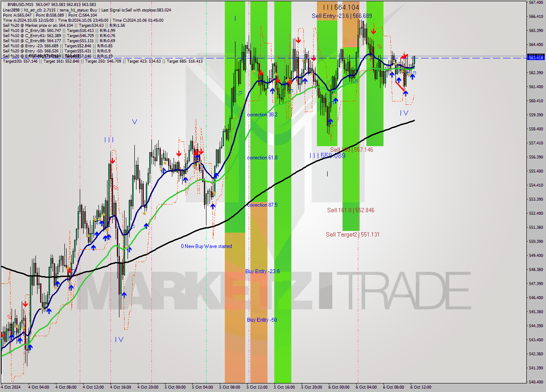The image size is (546, 392).
Task: Click the 552.400 price axis value
Action: [x=536, y=213]
